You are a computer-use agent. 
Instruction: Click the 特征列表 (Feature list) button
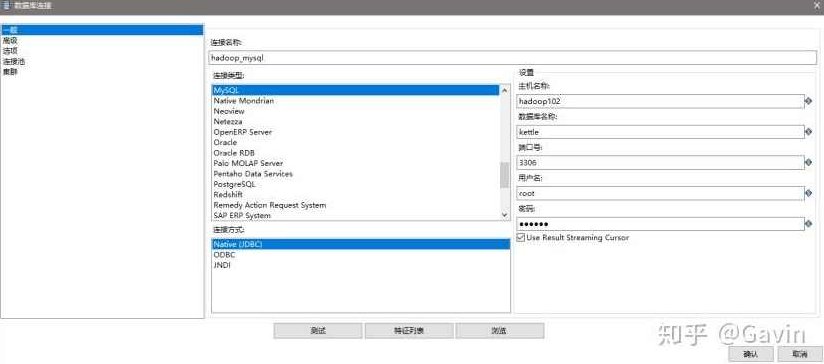pyautogui.click(x=409, y=331)
